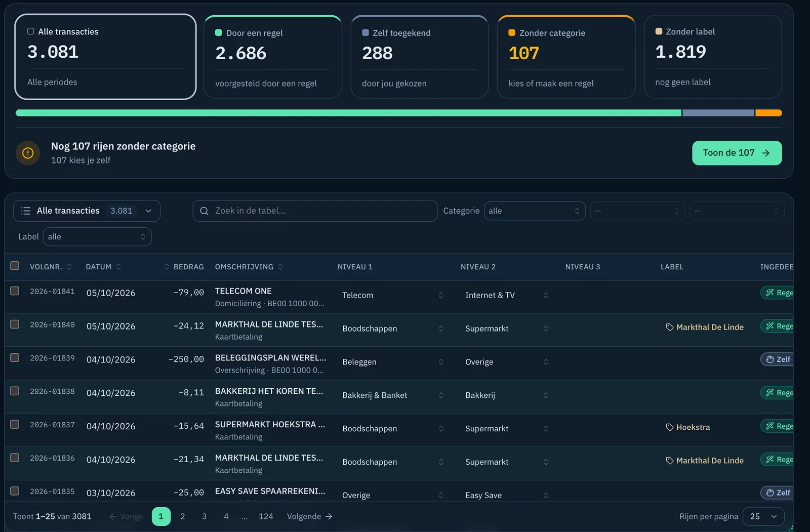Check the select-all checkbox in table header
Screen dimensions: 810x532
click(x=15, y=266)
